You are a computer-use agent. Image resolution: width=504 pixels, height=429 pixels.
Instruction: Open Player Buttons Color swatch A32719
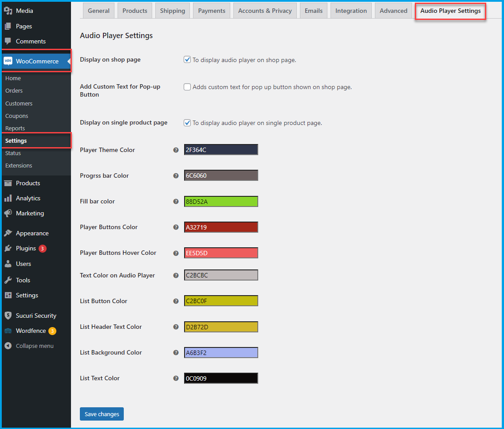(221, 227)
